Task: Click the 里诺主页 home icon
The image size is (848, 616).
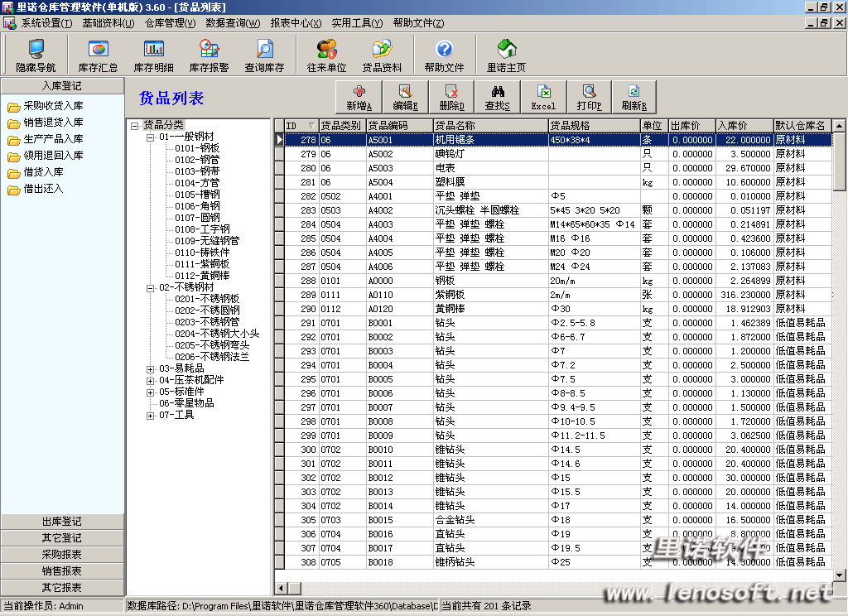Action: pyautogui.click(x=506, y=55)
